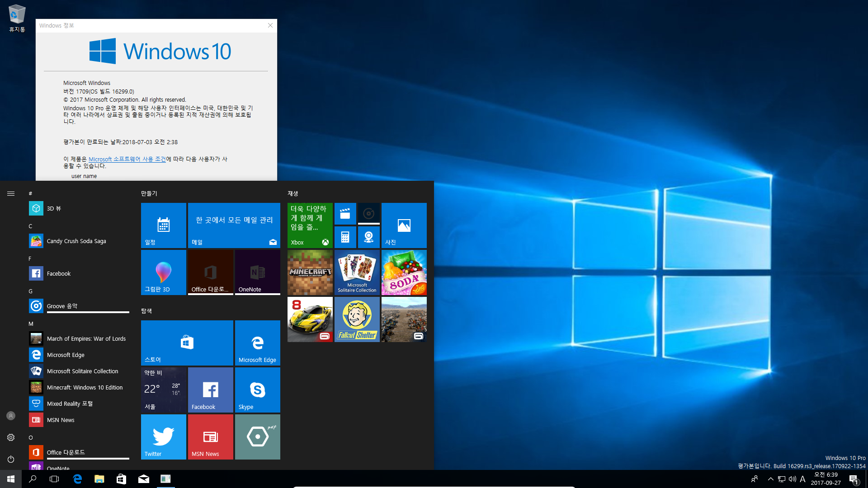Image resolution: width=868 pixels, height=488 pixels.
Task: Open the Groove music small tile
Action: click(x=369, y=214)
